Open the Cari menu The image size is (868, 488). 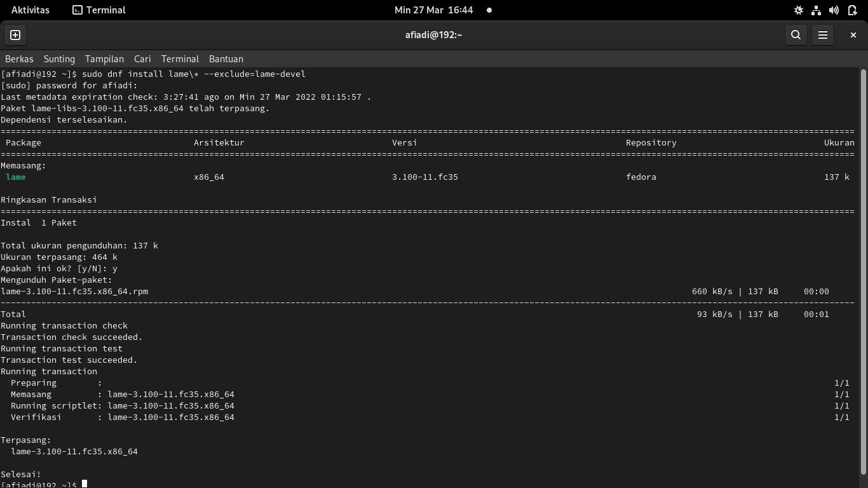142,58
